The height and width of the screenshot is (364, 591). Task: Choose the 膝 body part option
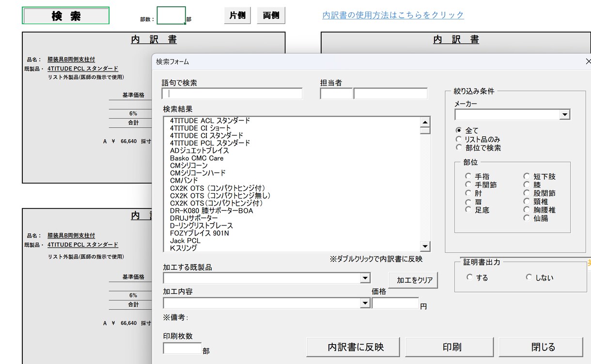tap(527, 184)
